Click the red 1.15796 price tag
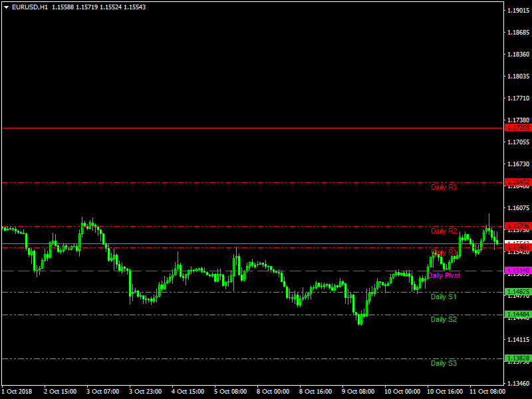Viewport: 532px width, 399px height. (x=518, y=226)
